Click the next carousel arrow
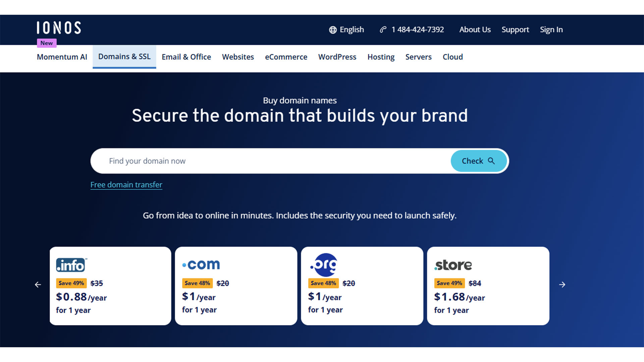 [562, 285]
